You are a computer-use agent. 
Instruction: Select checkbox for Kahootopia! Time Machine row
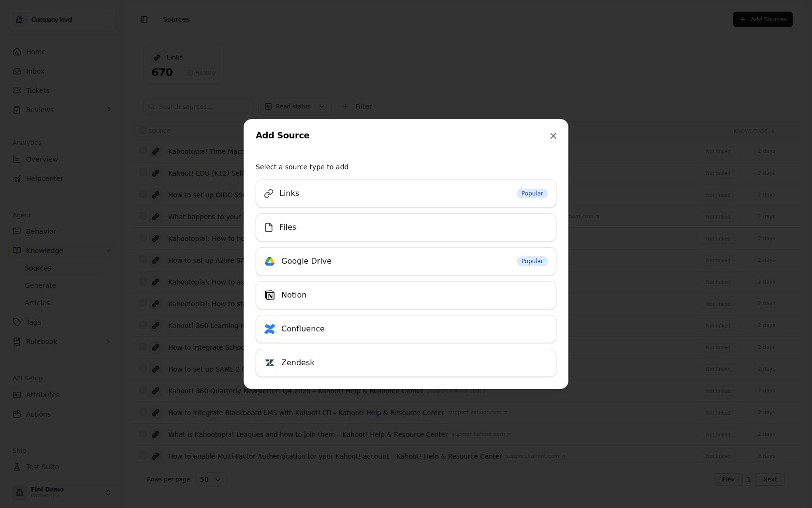[143, 151]
